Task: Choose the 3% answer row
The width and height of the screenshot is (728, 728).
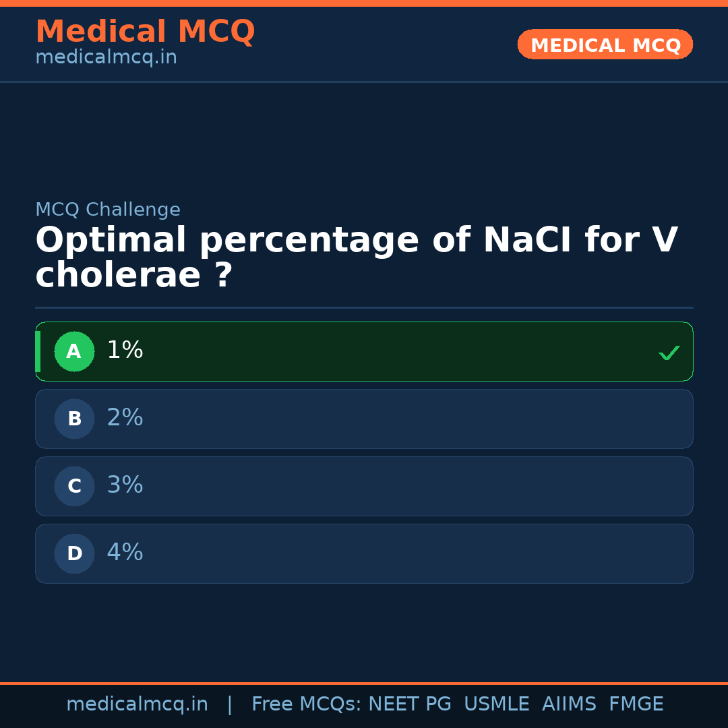Action: click(x=364, y=486)
